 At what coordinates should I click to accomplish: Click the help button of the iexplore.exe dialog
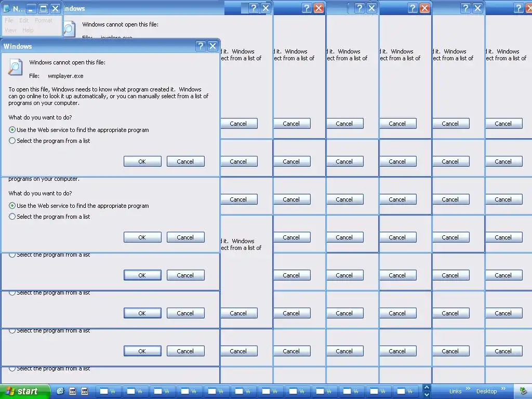(254, 8)
